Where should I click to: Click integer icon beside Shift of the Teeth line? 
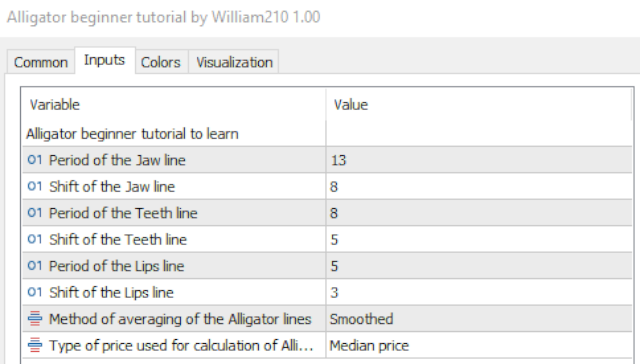pyautogui.click(x=35, y=239)
